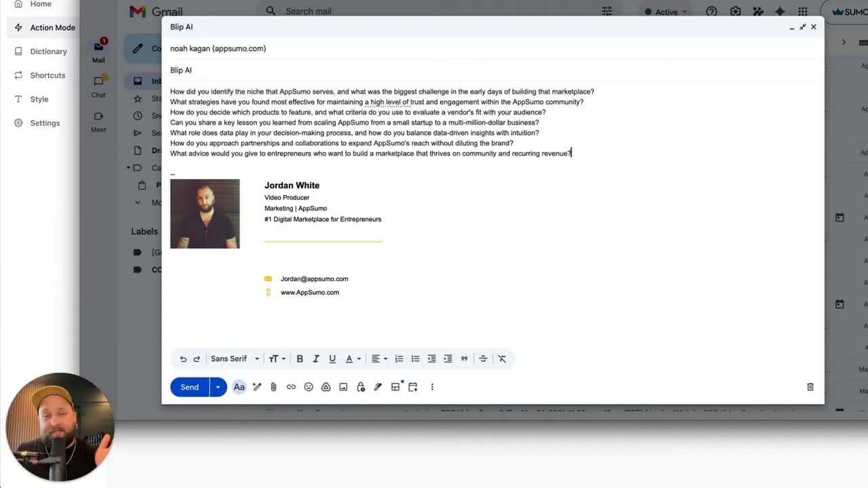
Task: Click the blue Send button
Action: [189, 387]
